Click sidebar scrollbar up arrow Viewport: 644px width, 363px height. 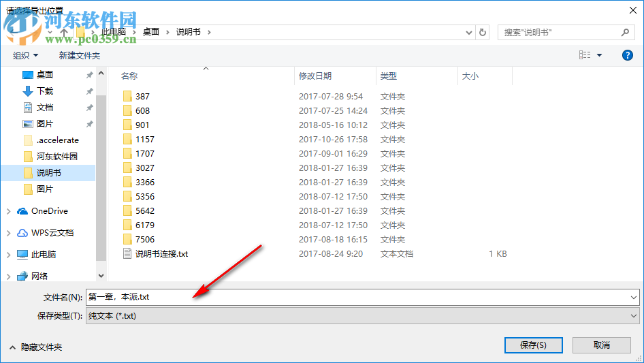click(101, 73)
